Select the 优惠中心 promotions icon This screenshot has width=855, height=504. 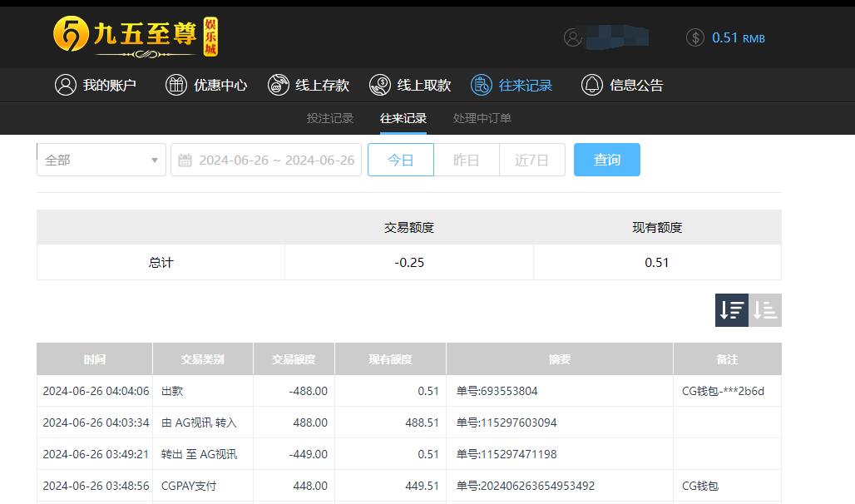[178, 84]
